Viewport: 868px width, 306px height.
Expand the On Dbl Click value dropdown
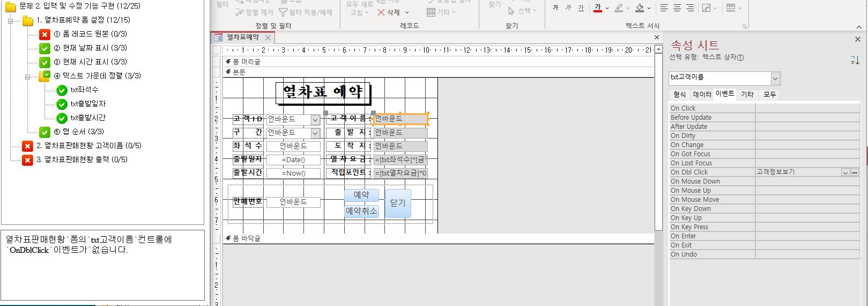(845, 172)
